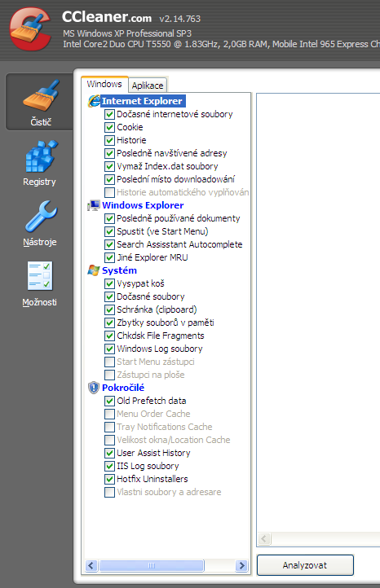Click the checklist's left scroll arrow
The image size is (380, 588).
coord(91,565)
